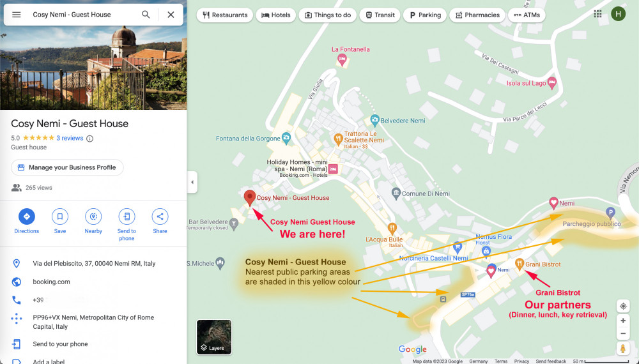The image size is (639, 364).
Task: Copy the plus code PP96+VX Nemi
Action: point(93,322)
